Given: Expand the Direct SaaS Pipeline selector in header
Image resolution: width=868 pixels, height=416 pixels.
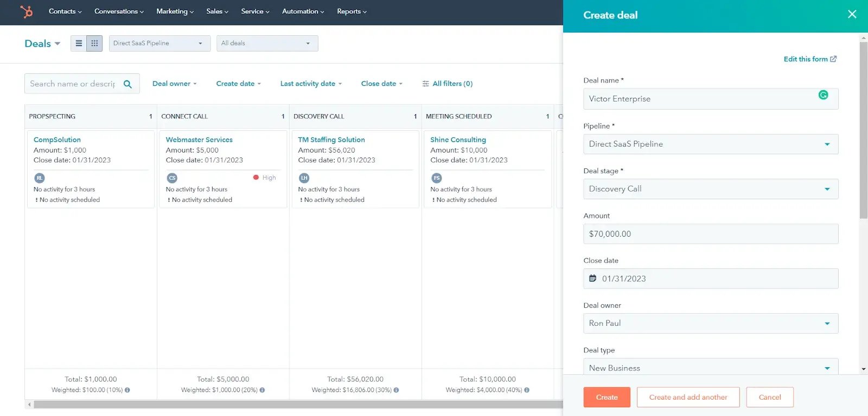Looking at the screenshot, I should [x=159, y=43].
